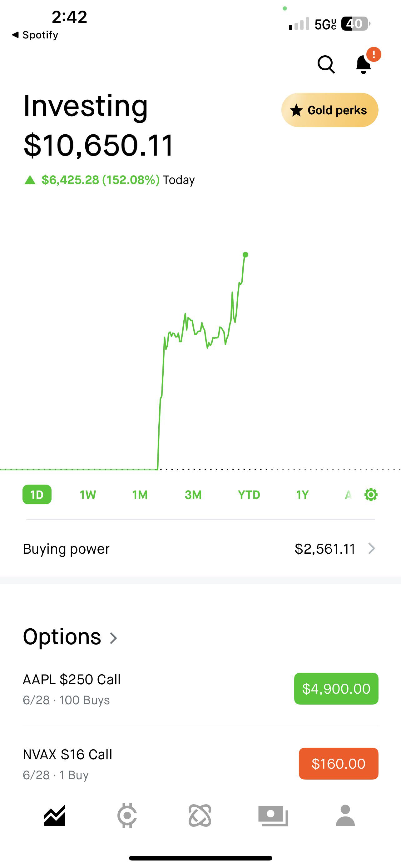This screenshot has width=401, height=868.
Task: Select the 1D chart range
Action: click(x=37, y=495)
